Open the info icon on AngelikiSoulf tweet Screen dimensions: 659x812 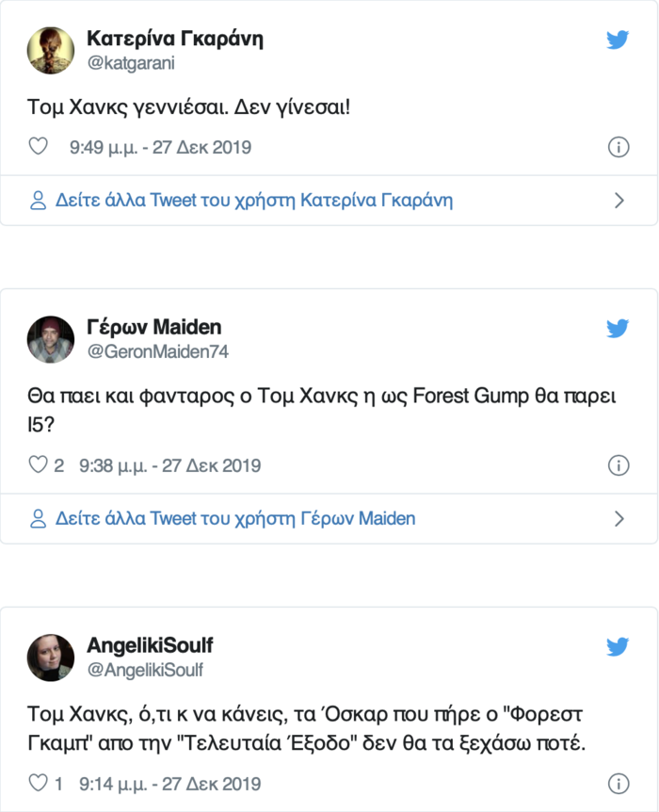point(620,784)
